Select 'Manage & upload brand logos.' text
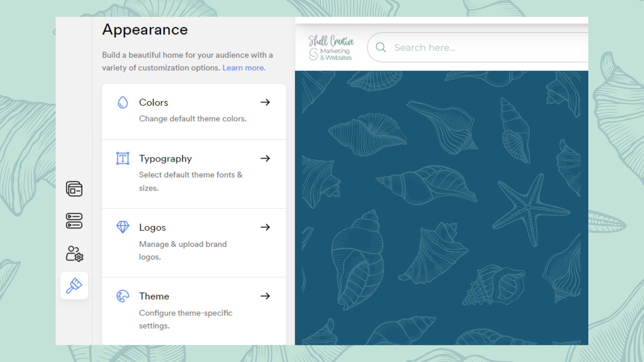The height and width of the screenshot is (362, 644). pos(183,250)
